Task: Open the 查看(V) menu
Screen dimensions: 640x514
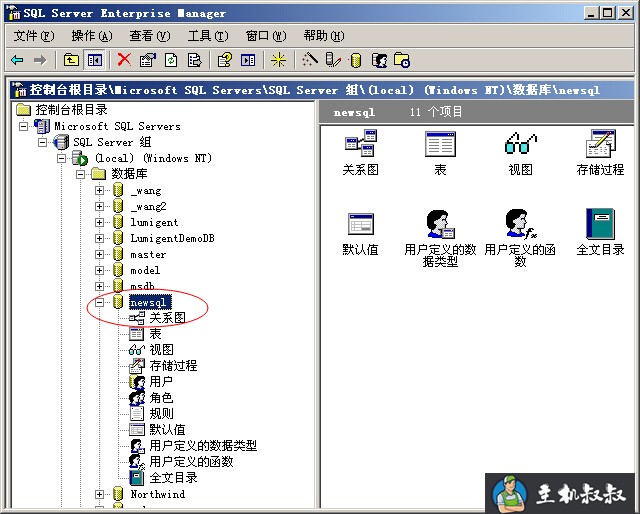Action: [x=150, y=36]
